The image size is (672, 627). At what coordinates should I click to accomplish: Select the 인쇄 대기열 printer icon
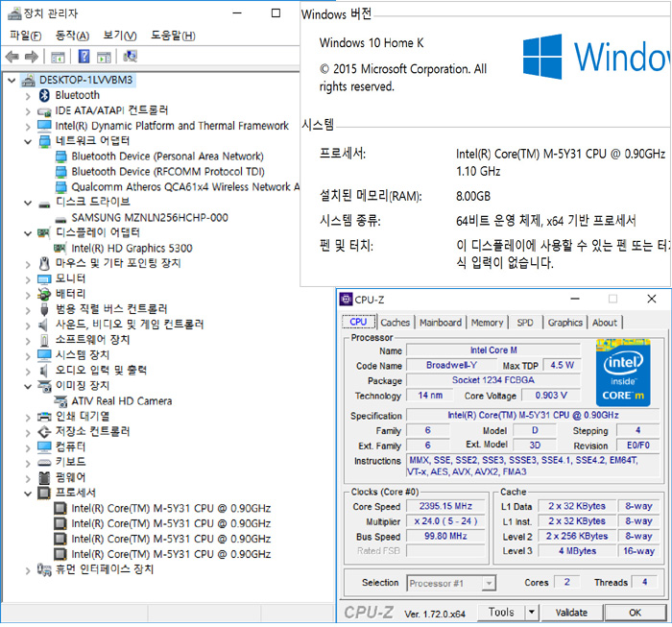point(44,417)
